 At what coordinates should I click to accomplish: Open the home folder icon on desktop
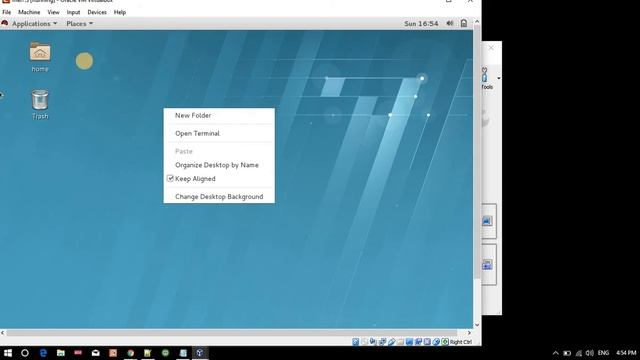tap(40, 52)
